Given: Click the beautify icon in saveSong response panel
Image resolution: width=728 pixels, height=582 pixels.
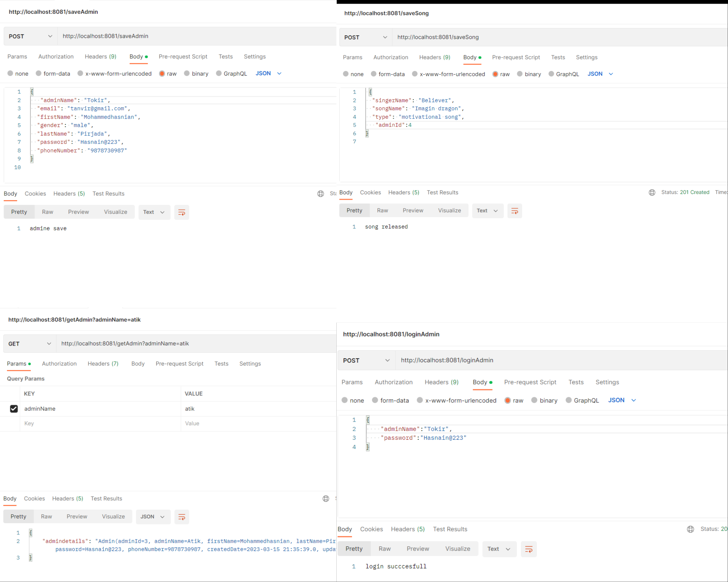Looking at the screenshot, I should coord(514,211).
